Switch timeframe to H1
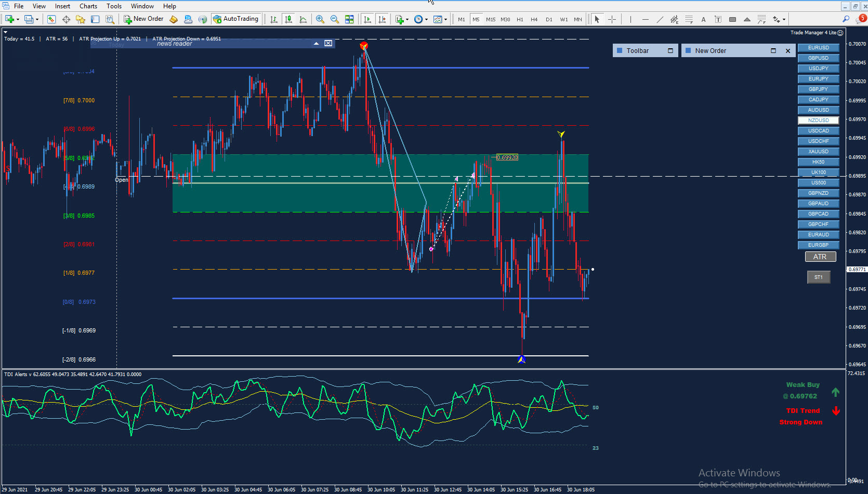868x494 pixels. pyautogui.click(x=520, y=19)
